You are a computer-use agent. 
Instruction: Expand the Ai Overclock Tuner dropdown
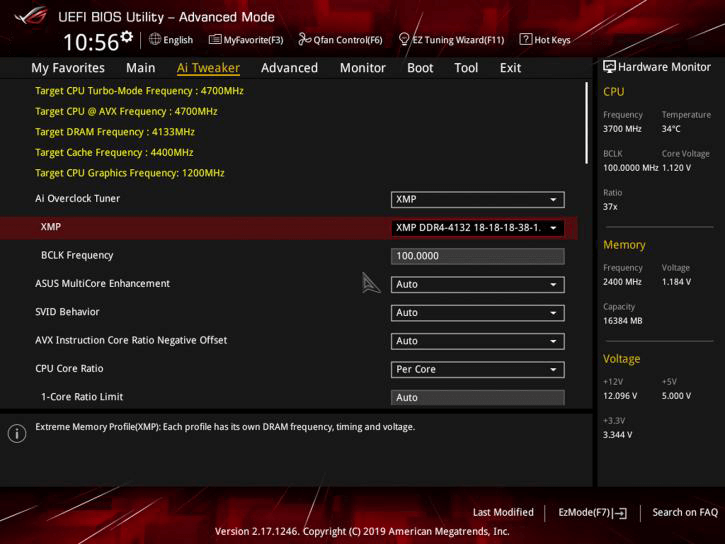tap(477, 199)
